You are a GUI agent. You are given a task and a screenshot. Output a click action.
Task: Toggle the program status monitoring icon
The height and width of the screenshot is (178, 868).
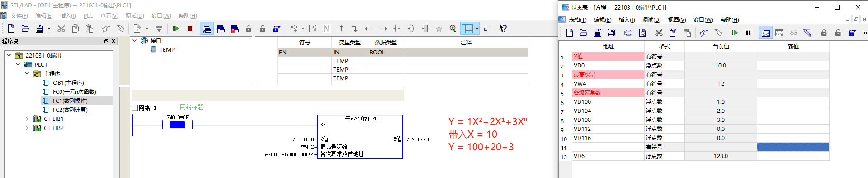(207, 29)
